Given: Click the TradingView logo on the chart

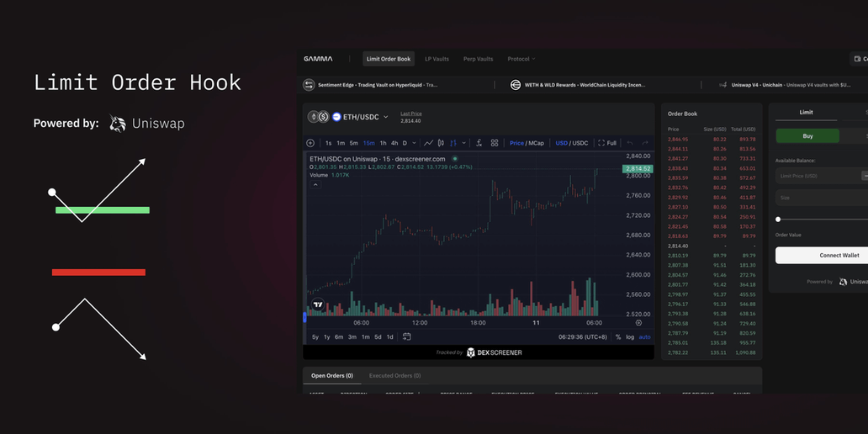Looking at the screenshot, I should tap(318, 304).
